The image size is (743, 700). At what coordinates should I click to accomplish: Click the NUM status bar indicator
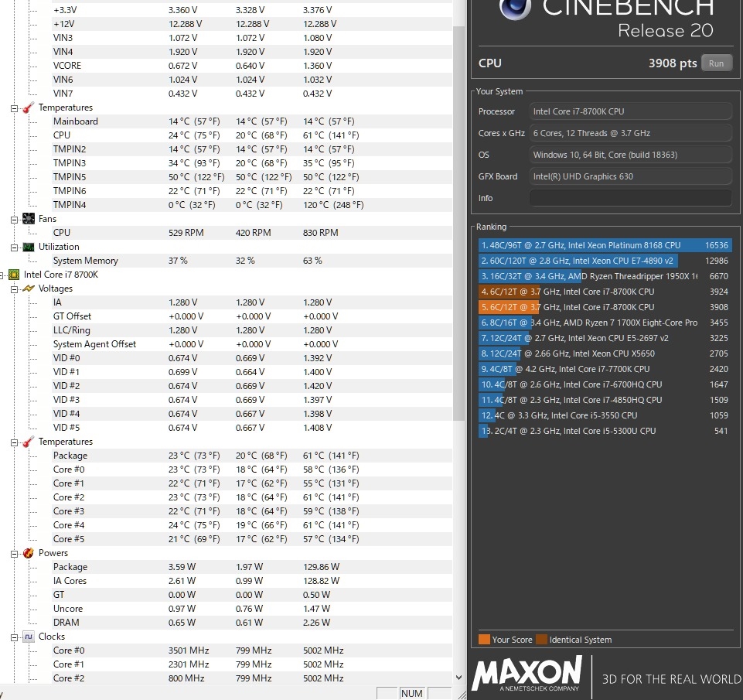coord(412,693)
